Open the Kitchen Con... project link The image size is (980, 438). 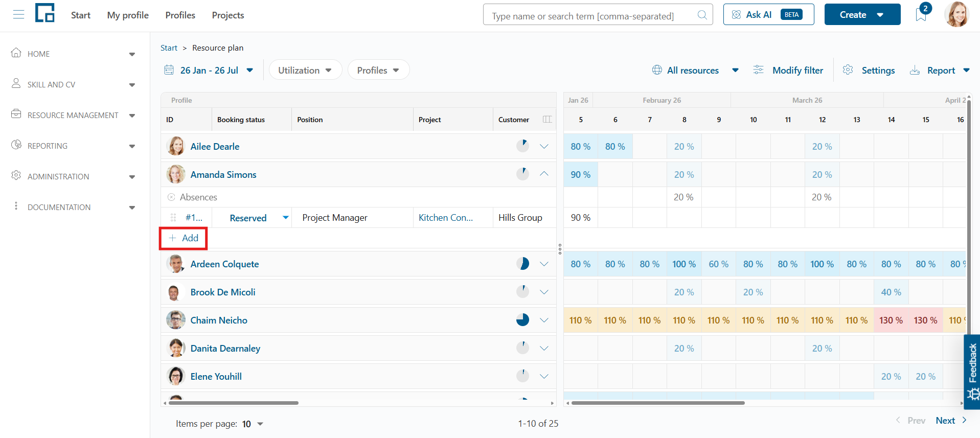446,218
